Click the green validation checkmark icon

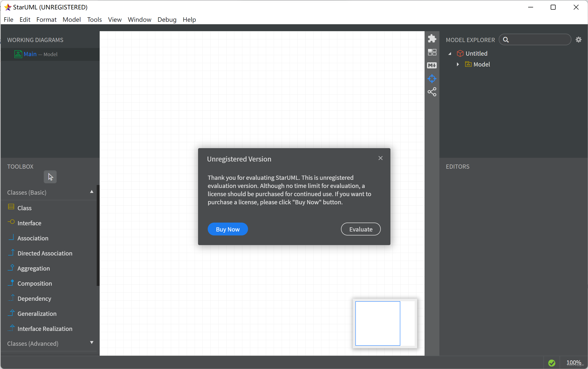coord(552,363)
